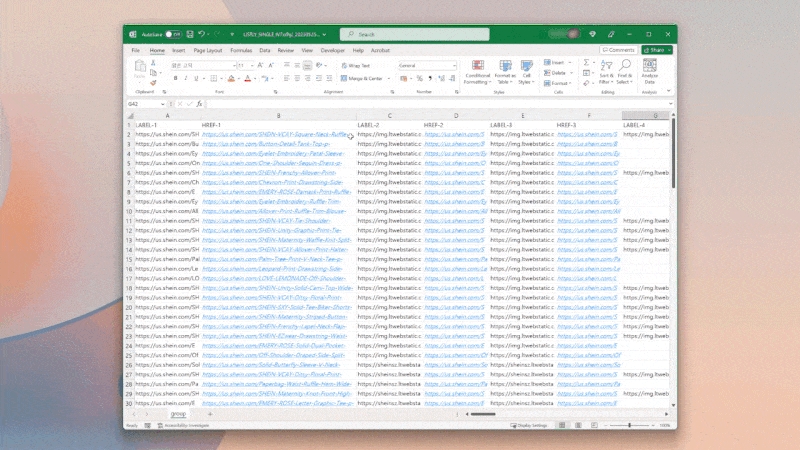800x450 pixels.
Task: Click the Comments button
Action: click(x=617, y=49)
